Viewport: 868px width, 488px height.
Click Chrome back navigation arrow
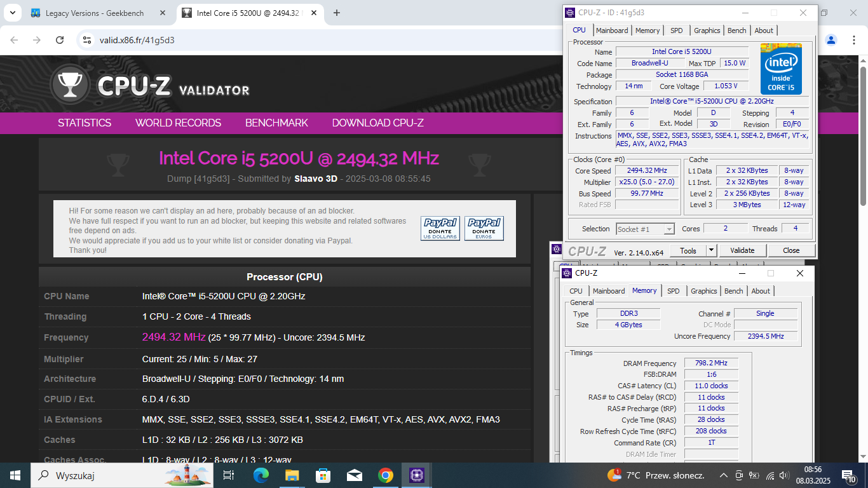click(x=14, y=40)
